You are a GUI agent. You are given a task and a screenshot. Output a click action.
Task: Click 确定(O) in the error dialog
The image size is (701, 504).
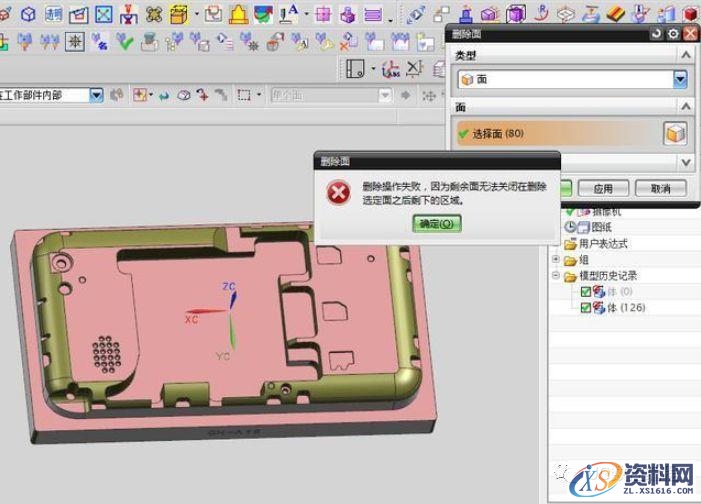[437, 224]
